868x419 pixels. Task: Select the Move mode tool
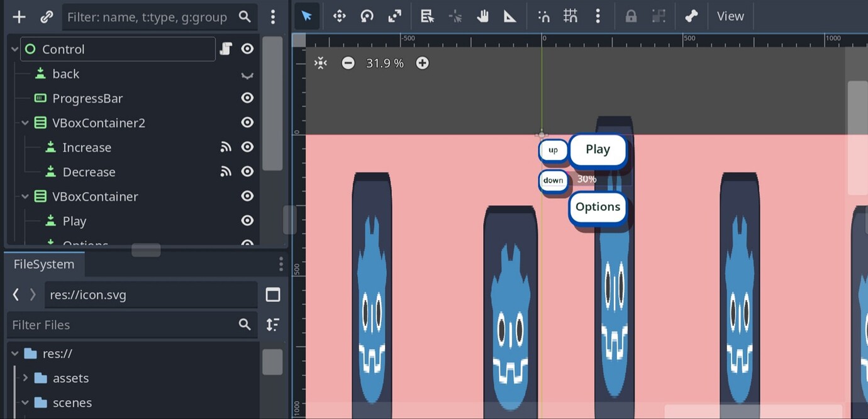pos(340,16)
